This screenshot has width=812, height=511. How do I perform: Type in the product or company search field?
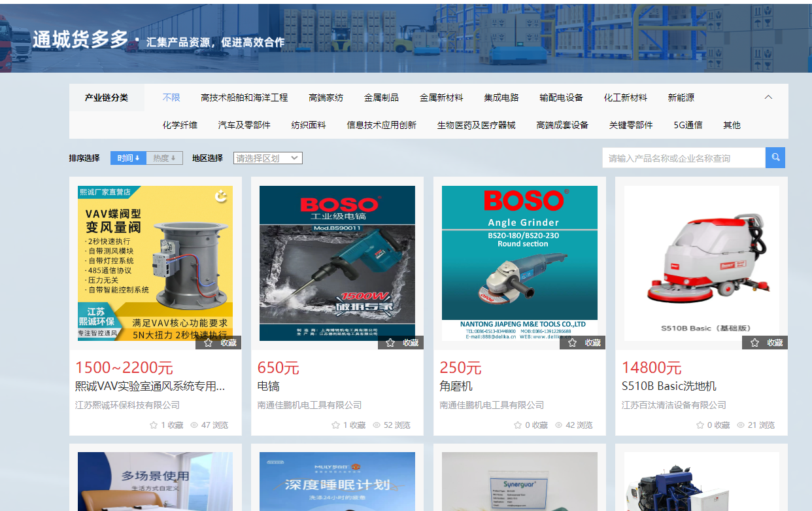pos(683,158)
